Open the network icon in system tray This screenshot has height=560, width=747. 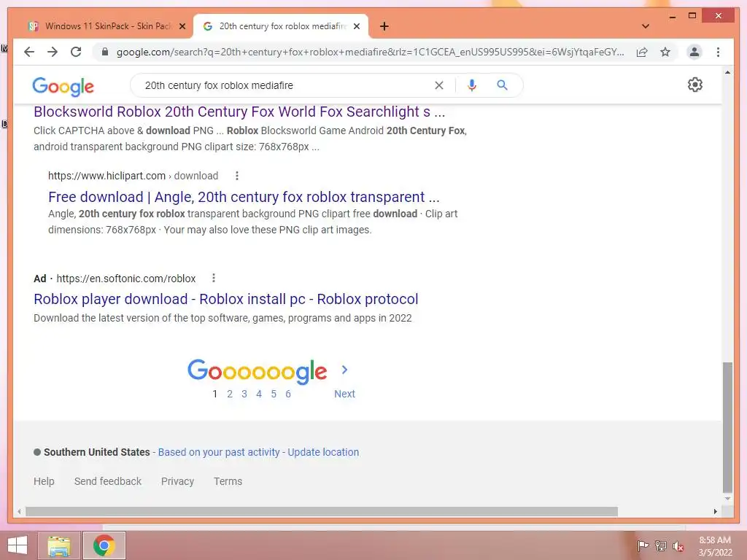click(661, 545)
